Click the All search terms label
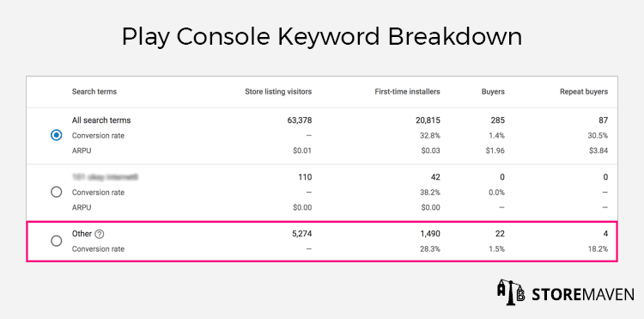The image size is (644, 319). tap(101, 120)
